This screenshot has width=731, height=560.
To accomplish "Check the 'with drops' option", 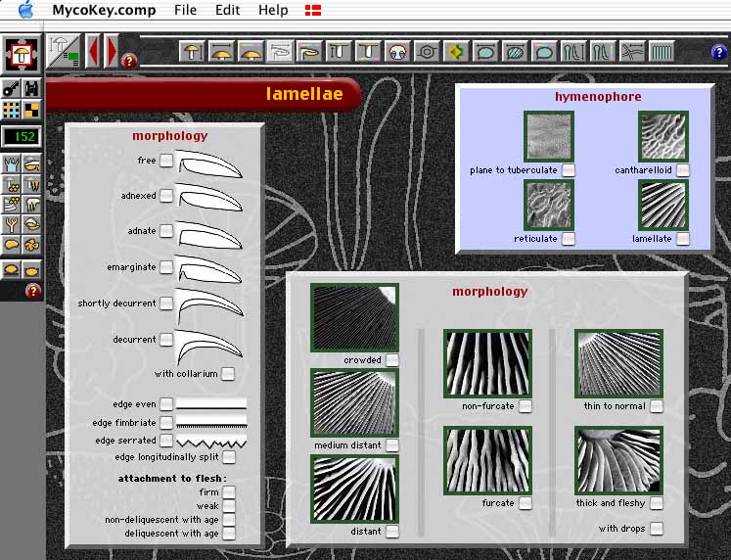I will 656,529.
